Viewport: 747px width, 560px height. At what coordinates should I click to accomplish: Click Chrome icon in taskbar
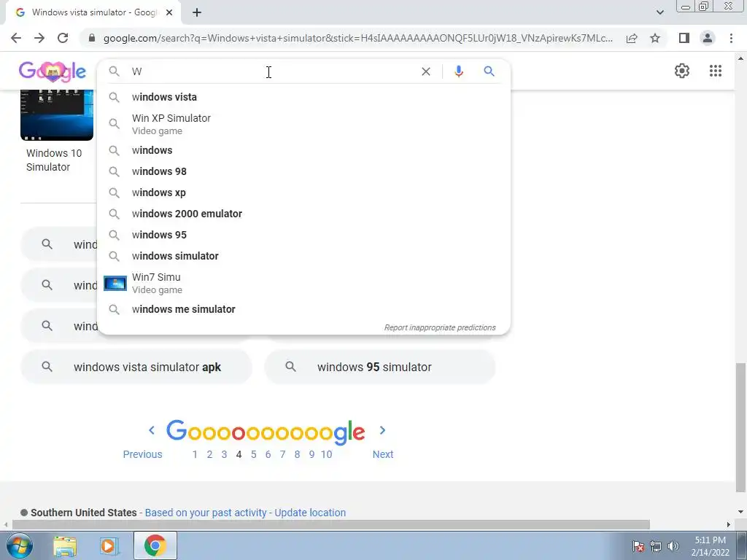pyautogui.click(x=155, y=545)
